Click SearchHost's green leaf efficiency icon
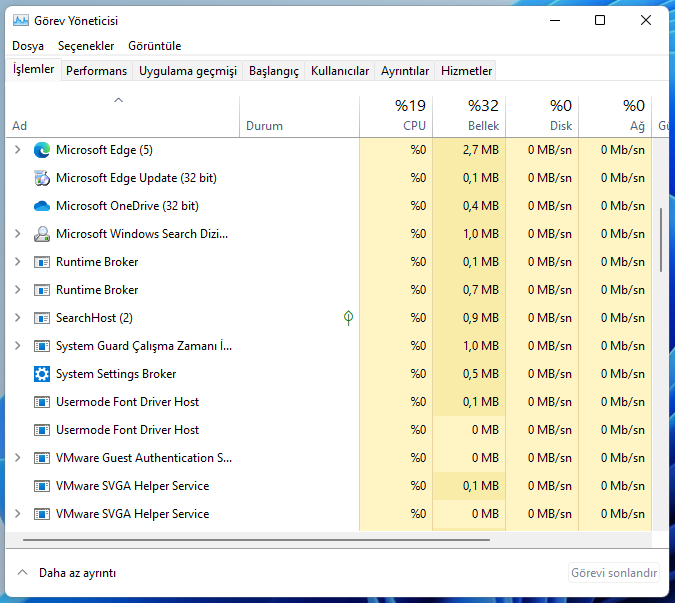 click(348, 318)
